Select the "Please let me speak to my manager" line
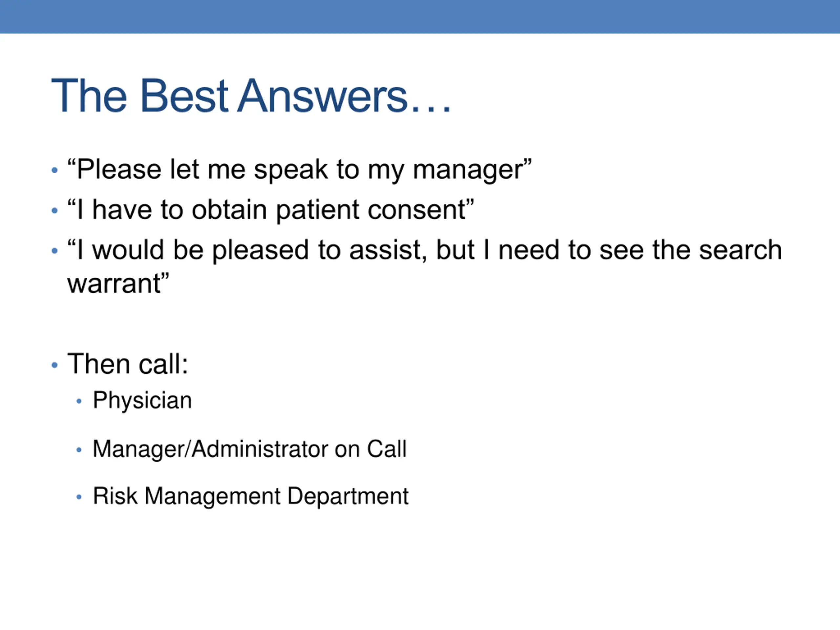This screenshot has height=630, width=840. pos(299,169)
